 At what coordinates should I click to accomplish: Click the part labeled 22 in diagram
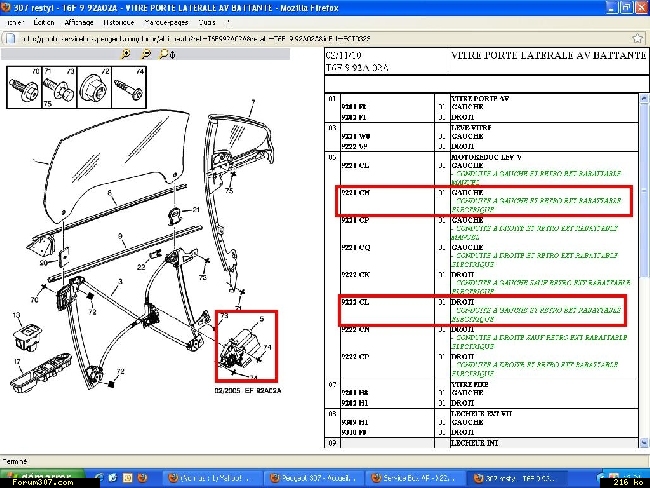tap(155, 254)
